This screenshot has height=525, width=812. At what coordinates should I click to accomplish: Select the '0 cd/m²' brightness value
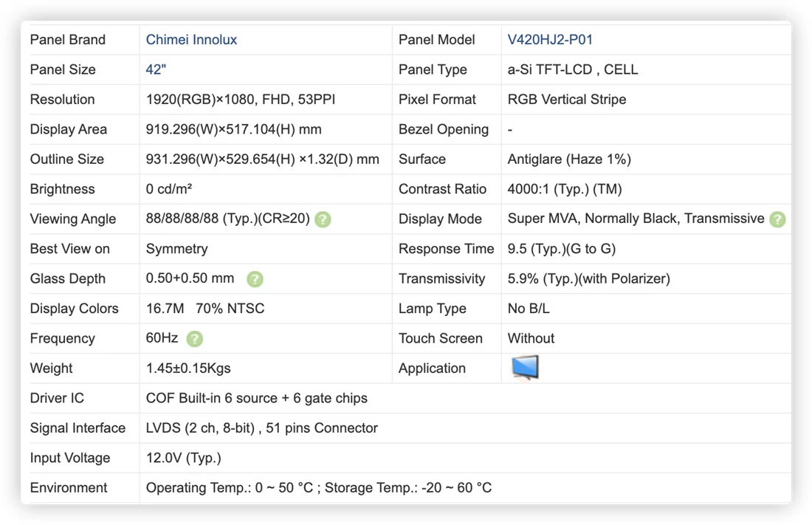pyautogui.click(x=169, y=189)
